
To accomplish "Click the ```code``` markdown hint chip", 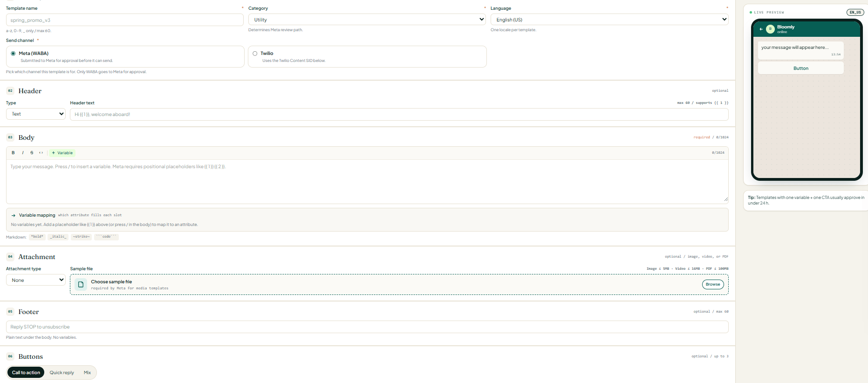I will [x=107, y=237].
